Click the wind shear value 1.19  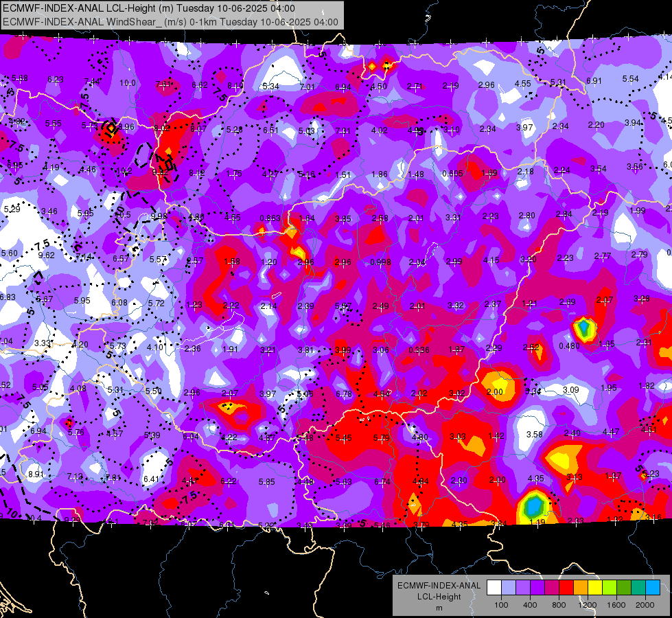tap(537, 522)
